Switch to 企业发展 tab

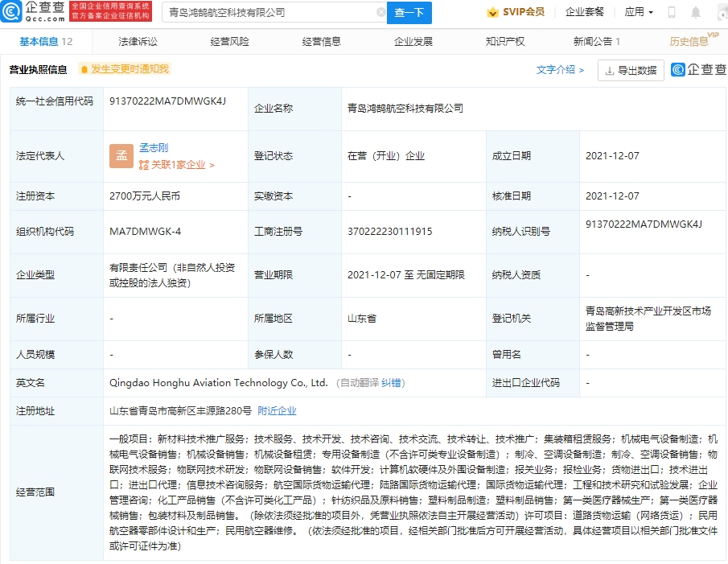coord(413,42)
